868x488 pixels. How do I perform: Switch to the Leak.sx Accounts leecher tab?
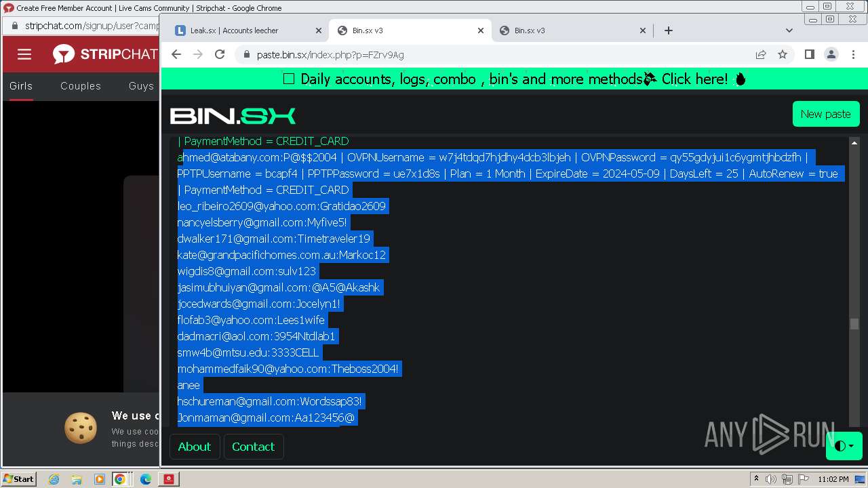248,30
